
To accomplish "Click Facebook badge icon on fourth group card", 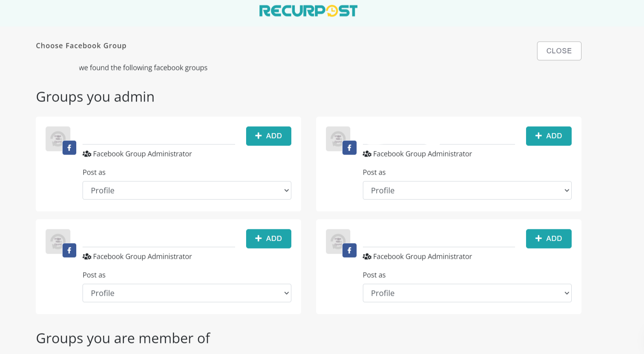I will tap(350, 251).
